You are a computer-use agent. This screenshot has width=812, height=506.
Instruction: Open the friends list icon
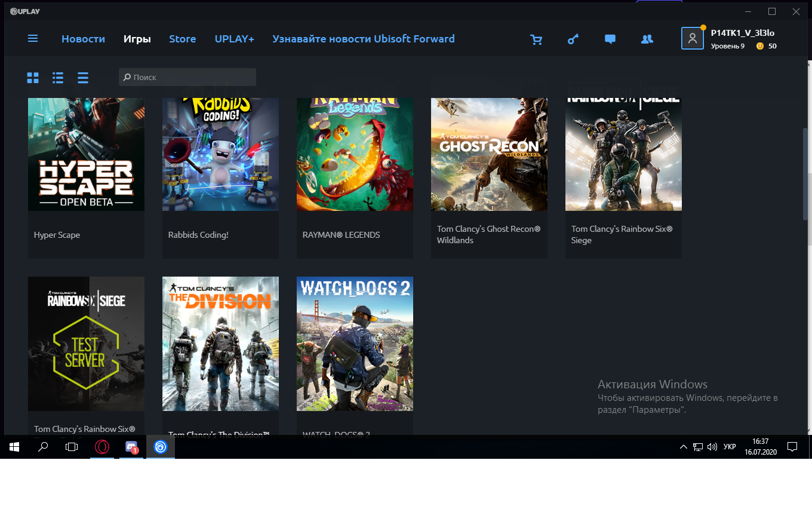[x=647, y=39]
